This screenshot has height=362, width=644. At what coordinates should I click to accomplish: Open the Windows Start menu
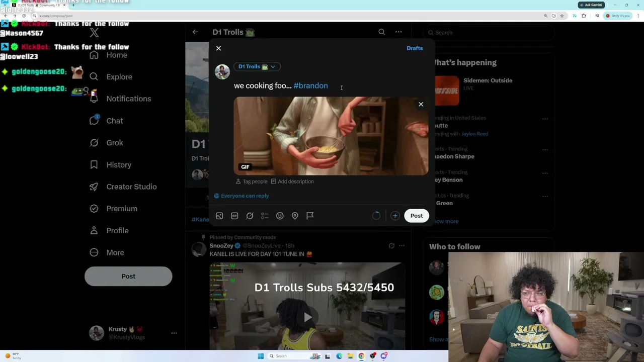261,356
